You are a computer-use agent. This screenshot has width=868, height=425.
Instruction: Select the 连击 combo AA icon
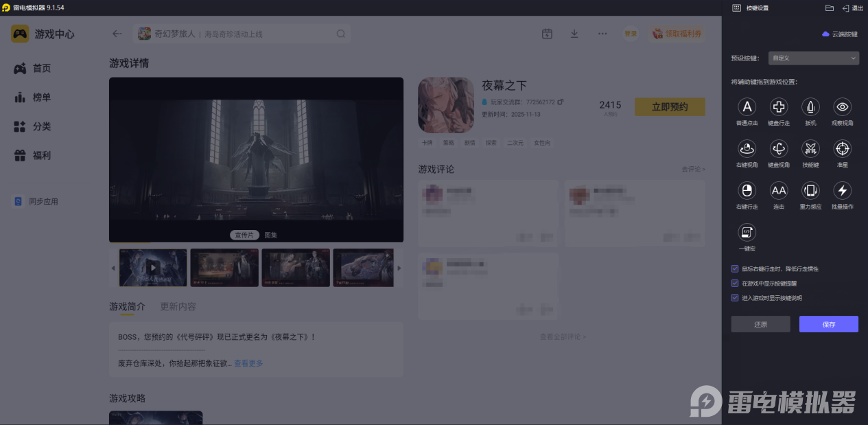point(779,190)
